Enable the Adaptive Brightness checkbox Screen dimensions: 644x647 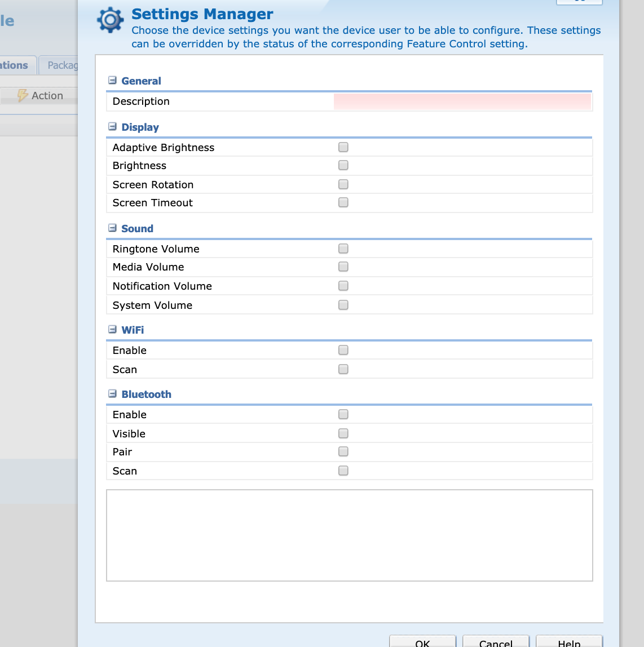click(343, 147)
